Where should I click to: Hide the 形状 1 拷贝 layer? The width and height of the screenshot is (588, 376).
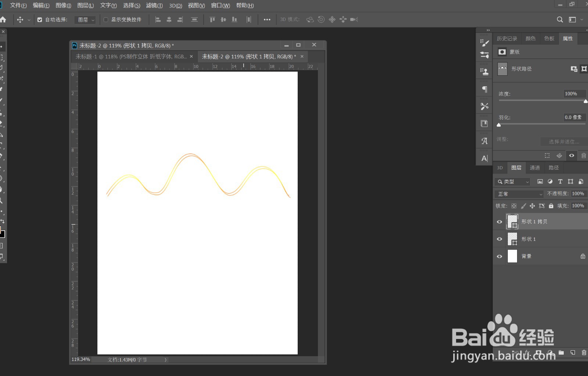point(499,222)
